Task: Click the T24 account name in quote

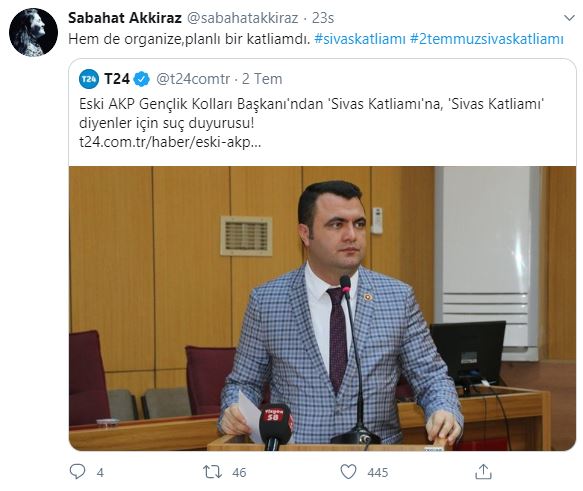Action: pos(117,79)
